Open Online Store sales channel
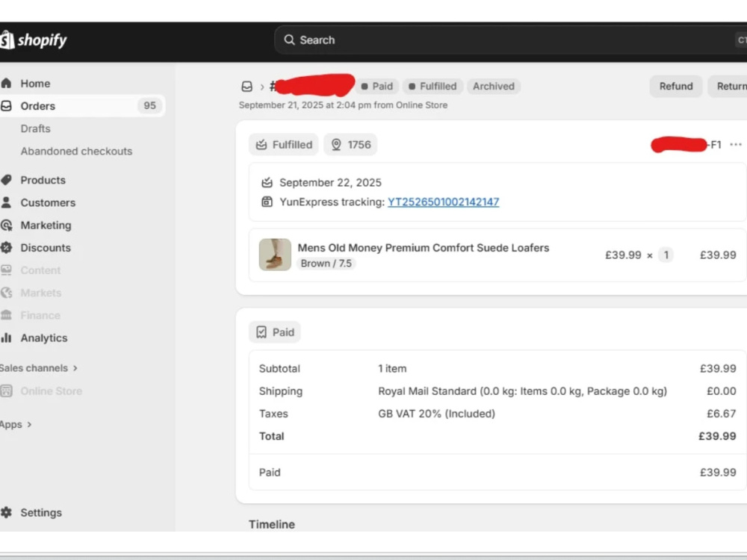 click(51, 391)
